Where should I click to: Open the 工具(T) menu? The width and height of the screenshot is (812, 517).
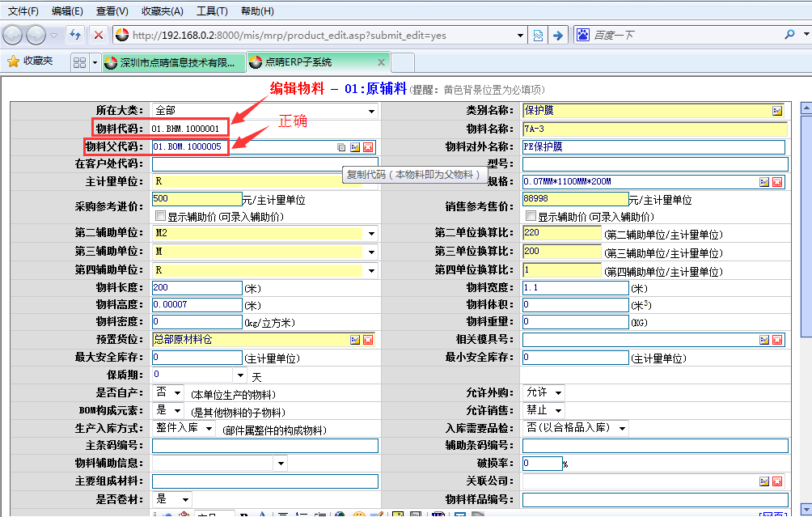[x=212, y=11]
